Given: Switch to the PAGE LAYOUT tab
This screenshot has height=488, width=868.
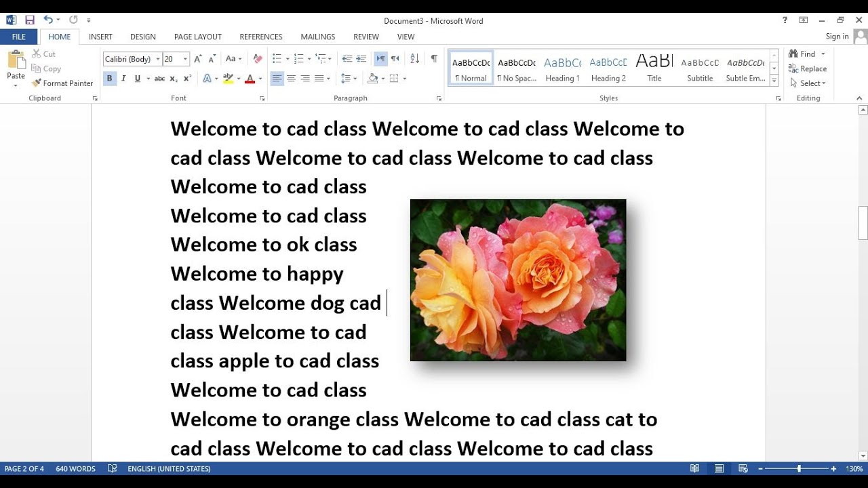Looking at the screenshot, I should [197, 37].
